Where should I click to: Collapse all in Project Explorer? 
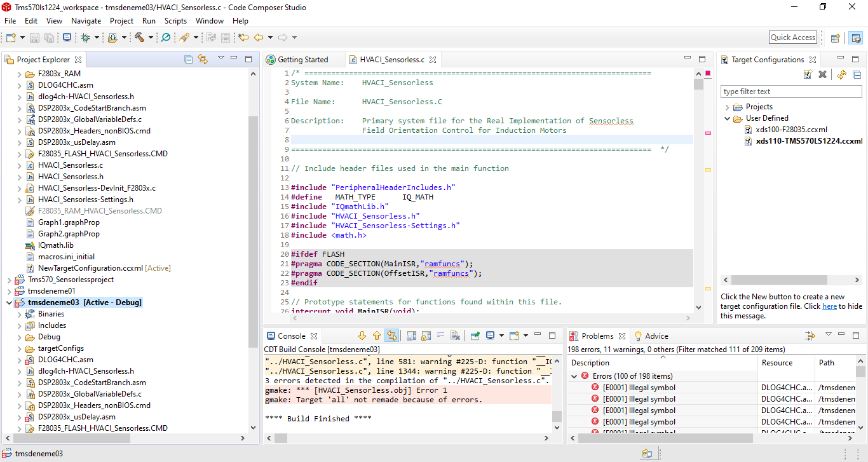click(x=188, y=59)
